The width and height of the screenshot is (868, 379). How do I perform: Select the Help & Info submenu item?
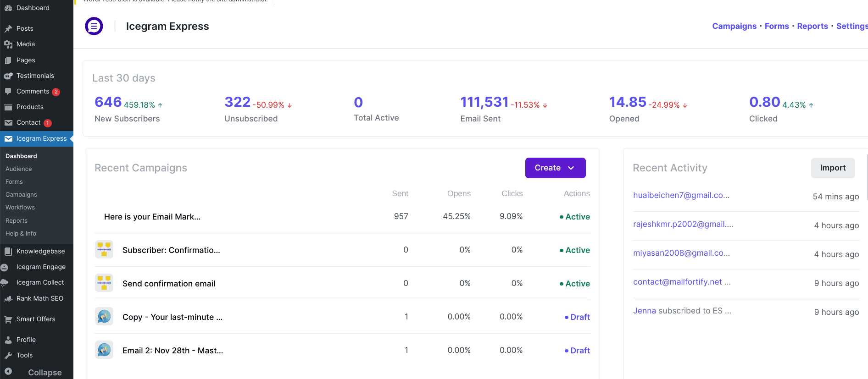click(x=21, y=233)
